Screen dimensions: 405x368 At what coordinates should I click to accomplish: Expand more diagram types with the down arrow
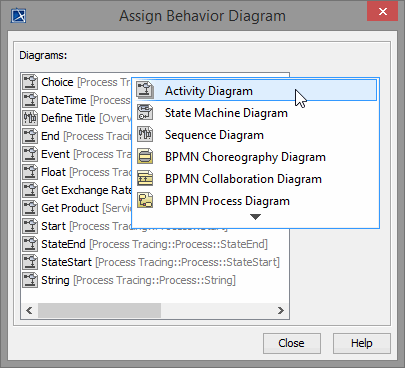pos(255,217)
